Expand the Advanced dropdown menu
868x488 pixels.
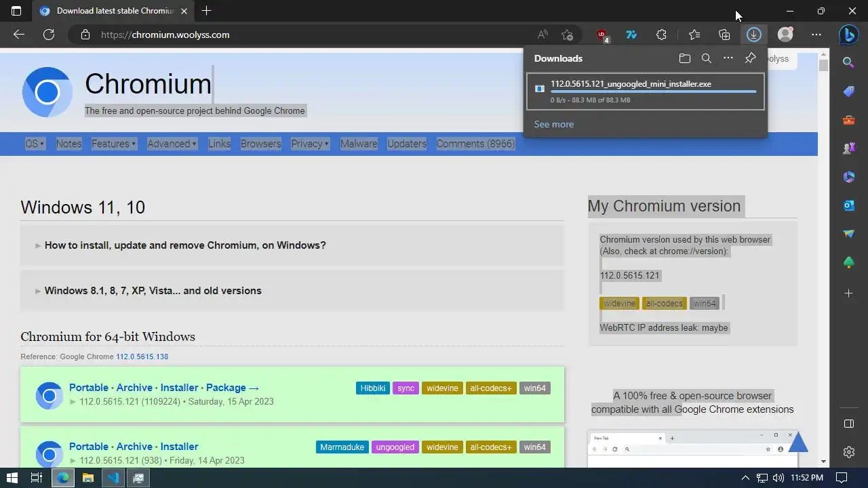click(172, 144)
